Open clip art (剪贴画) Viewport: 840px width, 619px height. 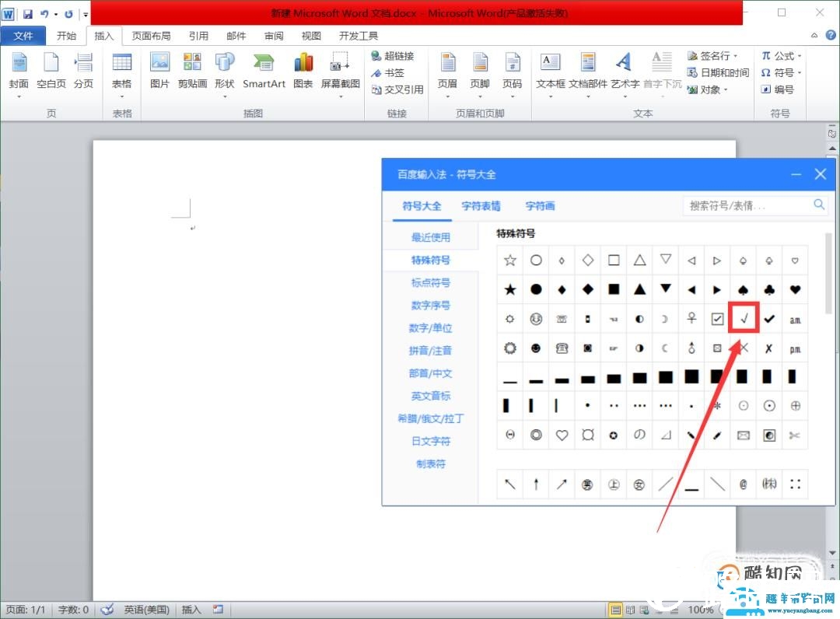(x=192, y=72)
